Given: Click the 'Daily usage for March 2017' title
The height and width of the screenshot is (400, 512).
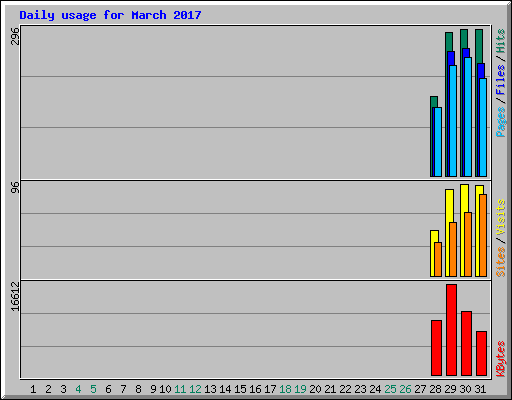Looking at the screenshot, I should tap(110, 15).
